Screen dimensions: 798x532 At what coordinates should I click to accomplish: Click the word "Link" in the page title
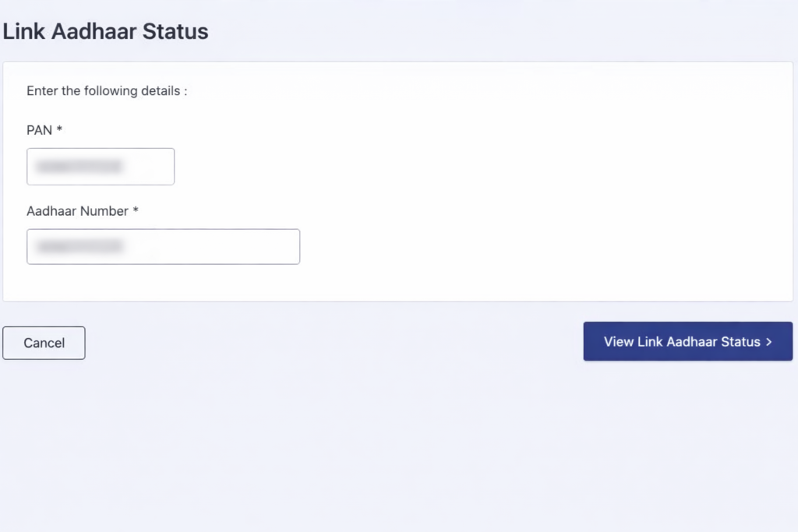(20, 32)
